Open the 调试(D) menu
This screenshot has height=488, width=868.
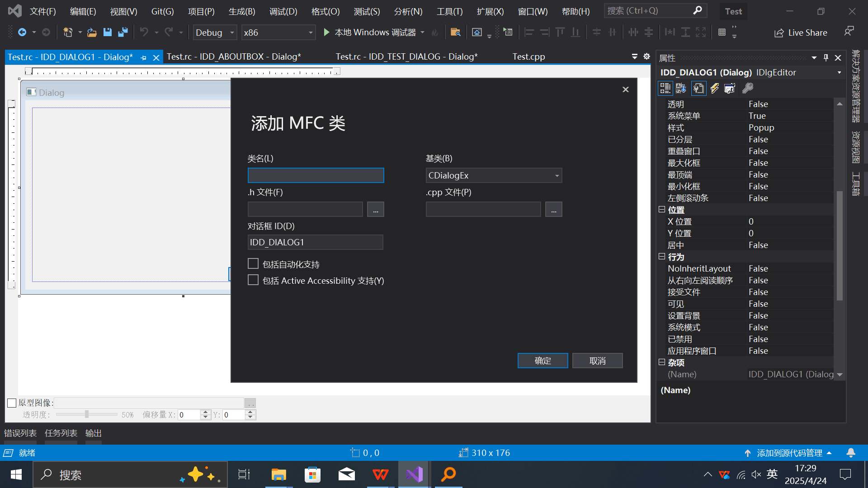(x=283, y=11)
